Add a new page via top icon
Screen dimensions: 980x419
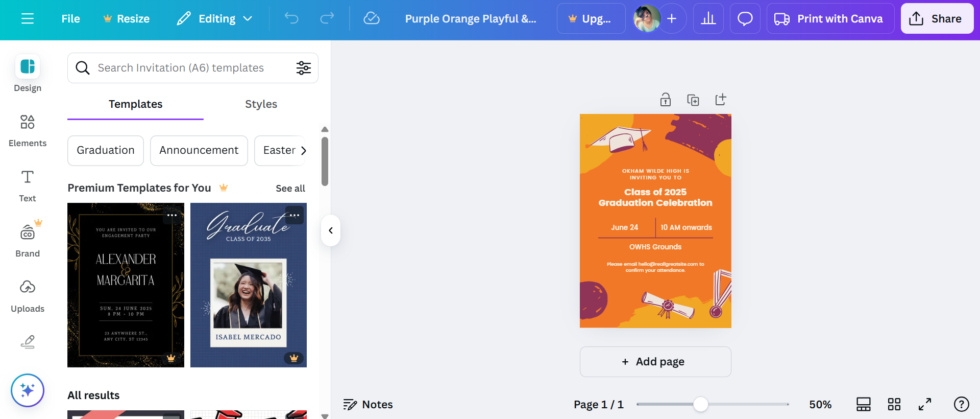coord(721,100)
